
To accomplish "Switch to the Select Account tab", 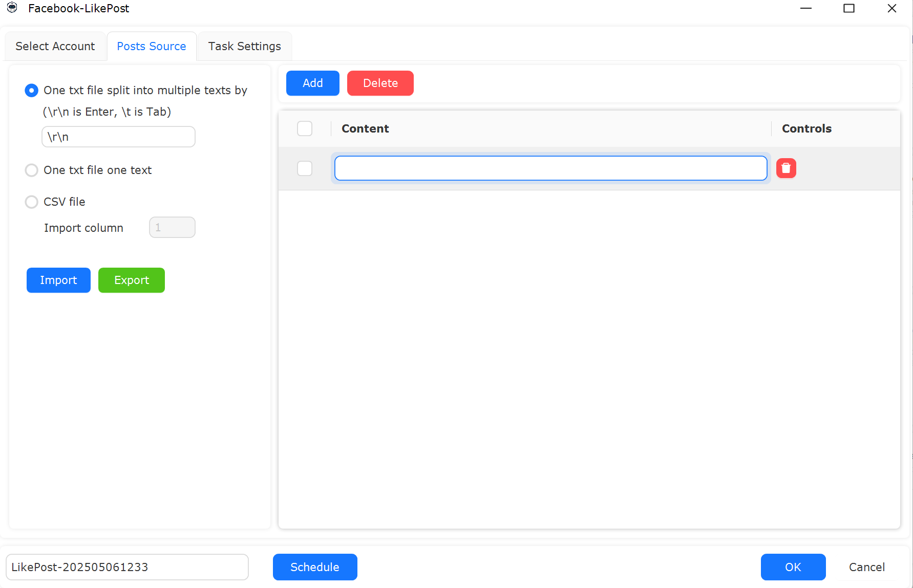I will pyautogui.click(x=55, y=46).
